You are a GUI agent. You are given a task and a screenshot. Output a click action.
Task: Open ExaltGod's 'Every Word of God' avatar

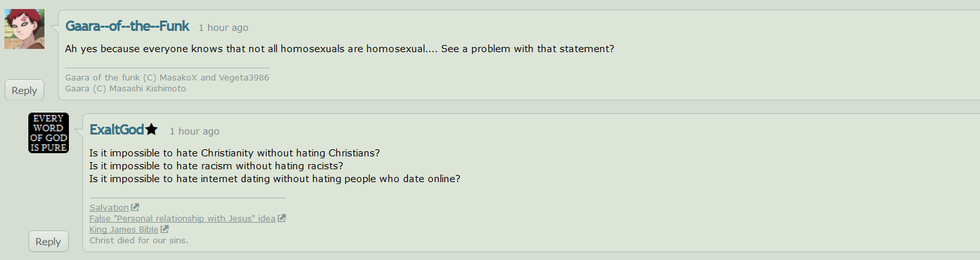(48, 133)
